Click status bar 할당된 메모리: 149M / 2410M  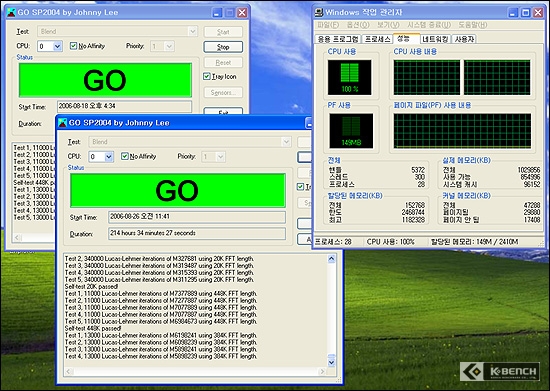point(475,242)
